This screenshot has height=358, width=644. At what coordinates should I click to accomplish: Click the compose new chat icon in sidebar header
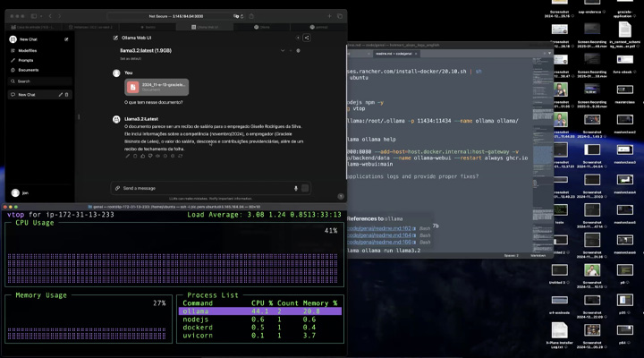click(66, 39)
